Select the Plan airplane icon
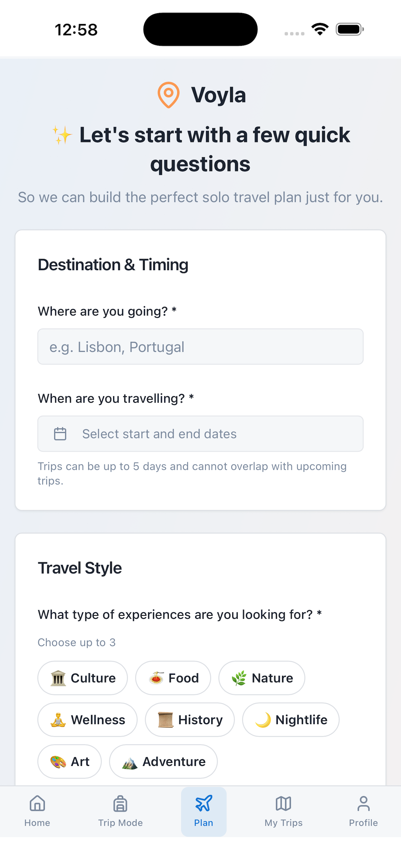 (x=203, y=804)
